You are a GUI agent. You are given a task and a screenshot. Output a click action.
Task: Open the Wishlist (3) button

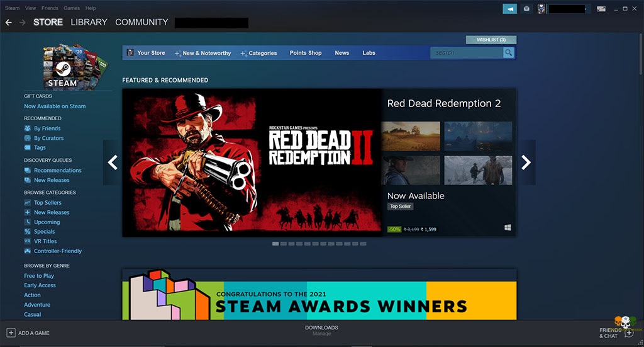(x=491, y=40)
